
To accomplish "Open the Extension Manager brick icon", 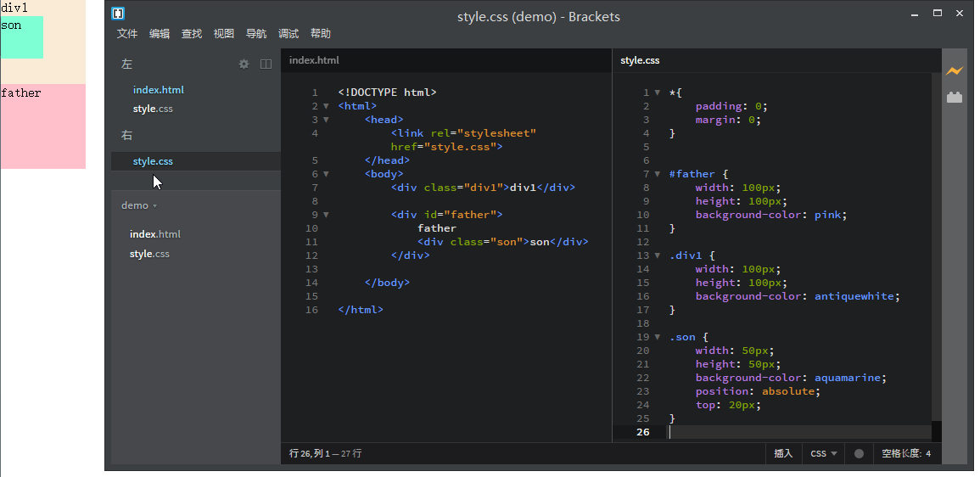I will point(955,98).
